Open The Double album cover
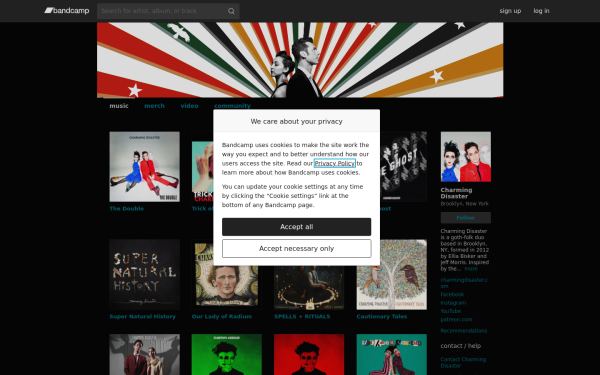 point(144,167)
